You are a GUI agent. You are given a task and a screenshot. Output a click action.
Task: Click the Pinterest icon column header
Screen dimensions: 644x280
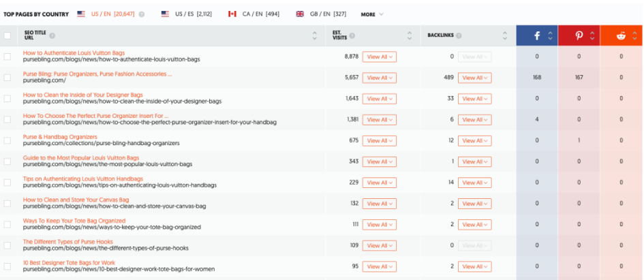(x=579, y=36)
